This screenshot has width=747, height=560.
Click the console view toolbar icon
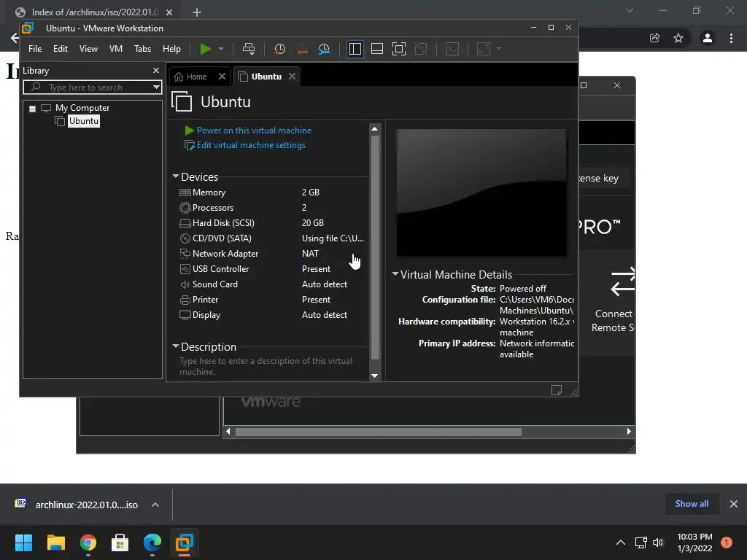coord(452,49)
